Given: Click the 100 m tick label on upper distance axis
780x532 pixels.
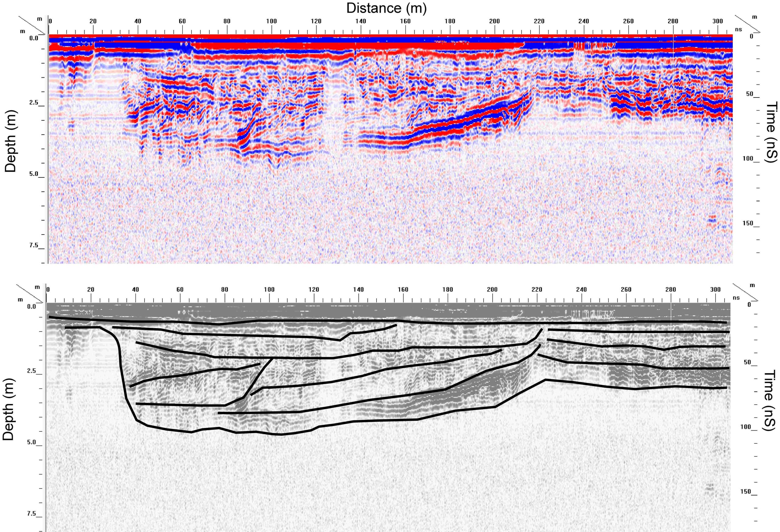Looking at the screenshot, I should click(271, 21).
